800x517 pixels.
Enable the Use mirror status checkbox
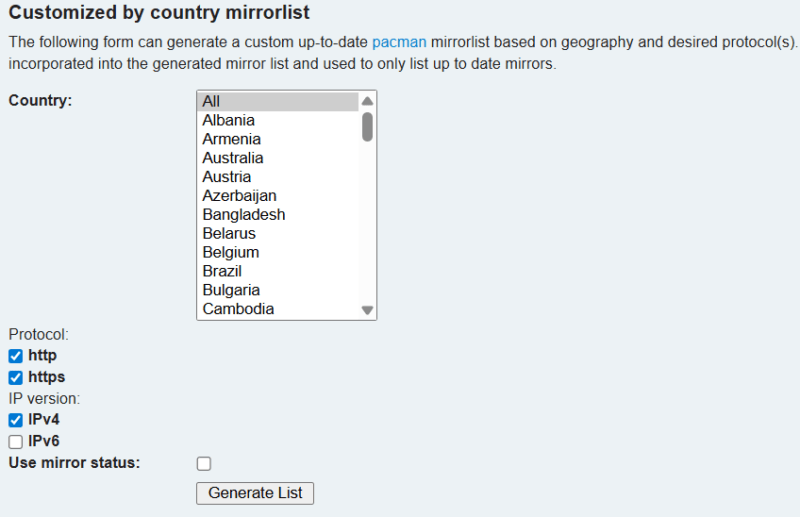coord(204,463)
